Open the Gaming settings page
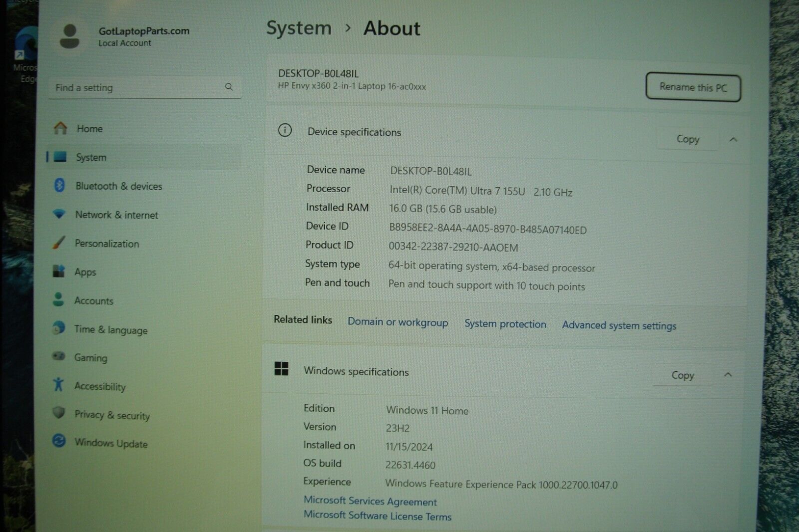This screenshot has width=799, height=532. (90, 357)
